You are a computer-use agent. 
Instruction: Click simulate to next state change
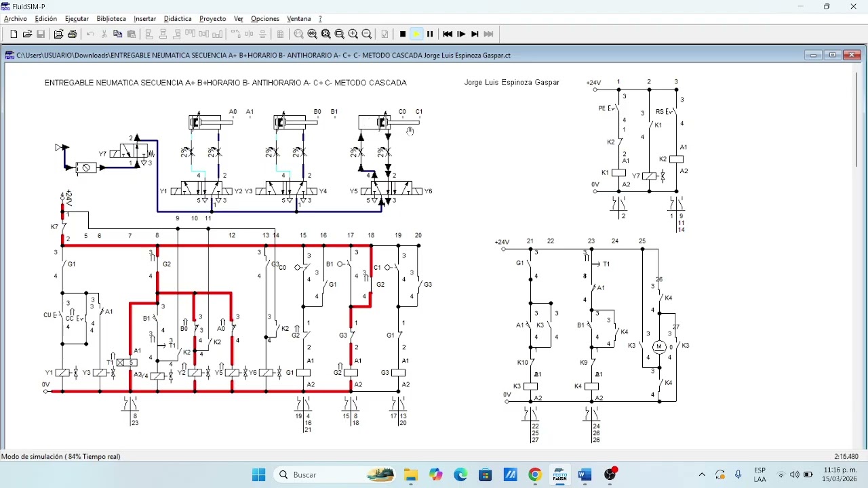pos(475,34)
